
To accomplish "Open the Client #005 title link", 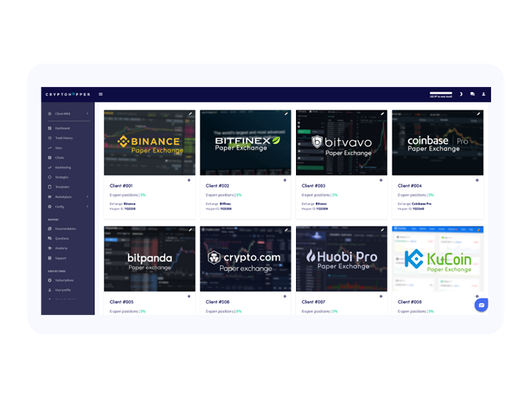I will point(121,302).
